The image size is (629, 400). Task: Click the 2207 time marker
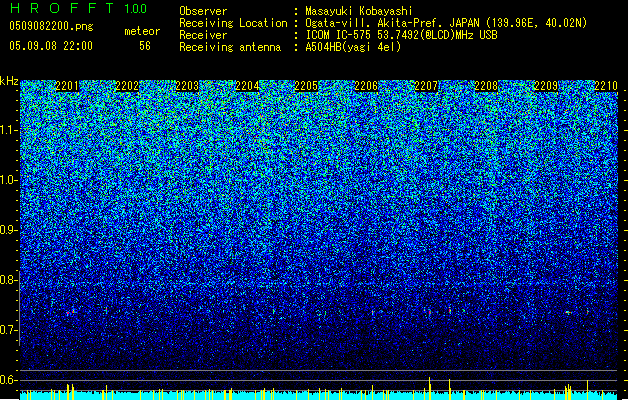point(426,86)
